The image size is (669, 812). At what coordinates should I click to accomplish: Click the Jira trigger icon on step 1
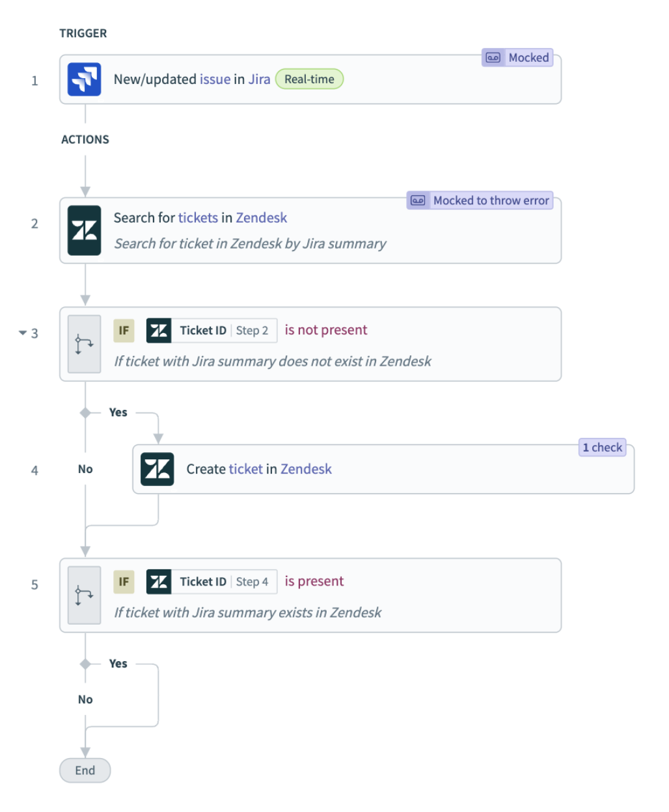tap(85, 79)
